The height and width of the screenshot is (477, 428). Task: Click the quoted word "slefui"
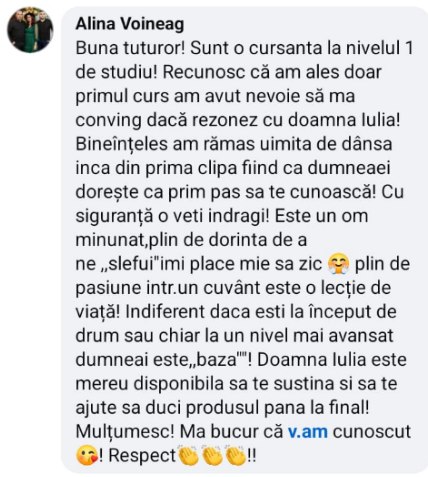(x=133, y=264)
